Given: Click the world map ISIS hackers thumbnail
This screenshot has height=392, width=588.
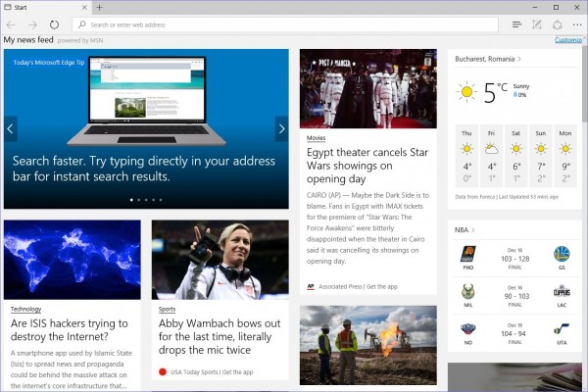Looking at the screenshot, I should (74, 259).
